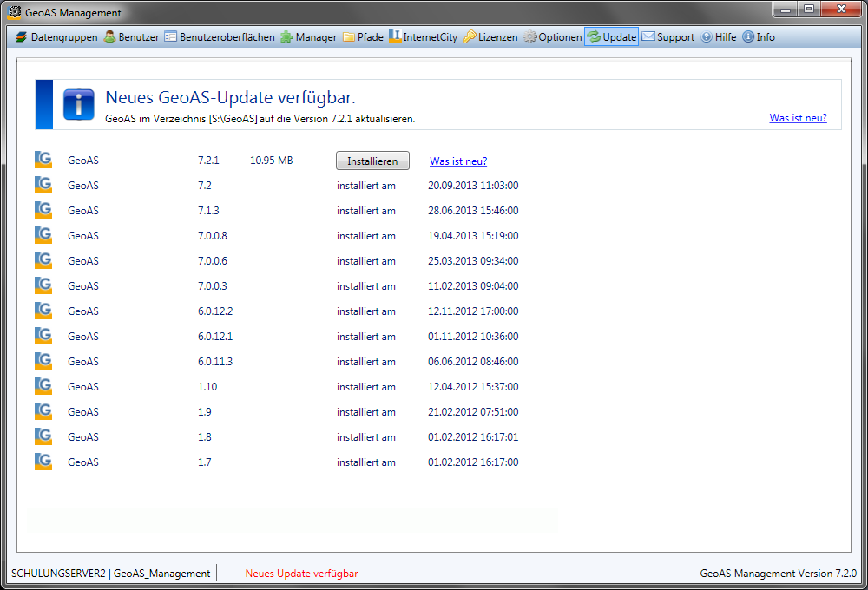The image size is (868, 590).
Task: Open the Datengruppen toolbar section
Action: coord(56,37)
